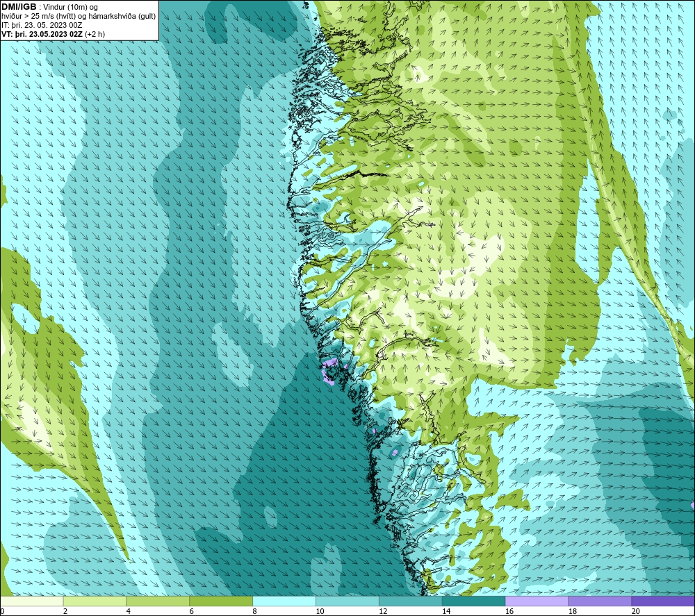Screen dimensions: 695x616
Task: Click the 'hviður > 25 m/s (hvítt)' text line
Action: pos(39,17)
